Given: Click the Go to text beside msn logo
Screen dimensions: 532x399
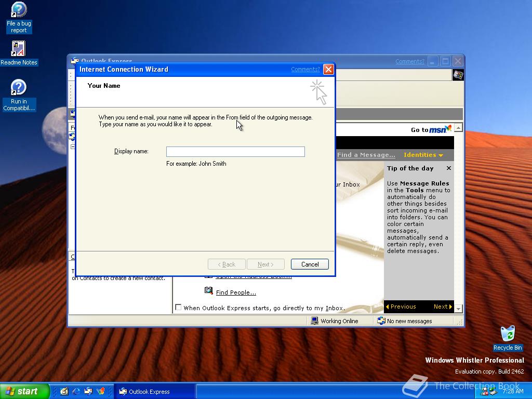Looking at the screenshot, I should click(419, 130).
